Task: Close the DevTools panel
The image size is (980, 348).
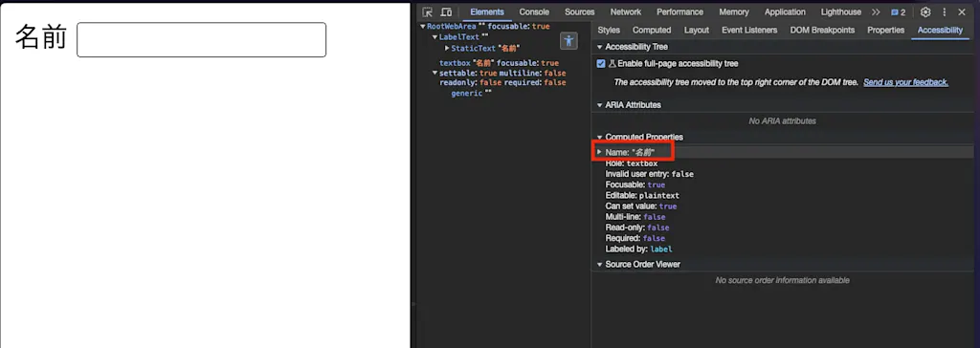Action: click(962, 11)
